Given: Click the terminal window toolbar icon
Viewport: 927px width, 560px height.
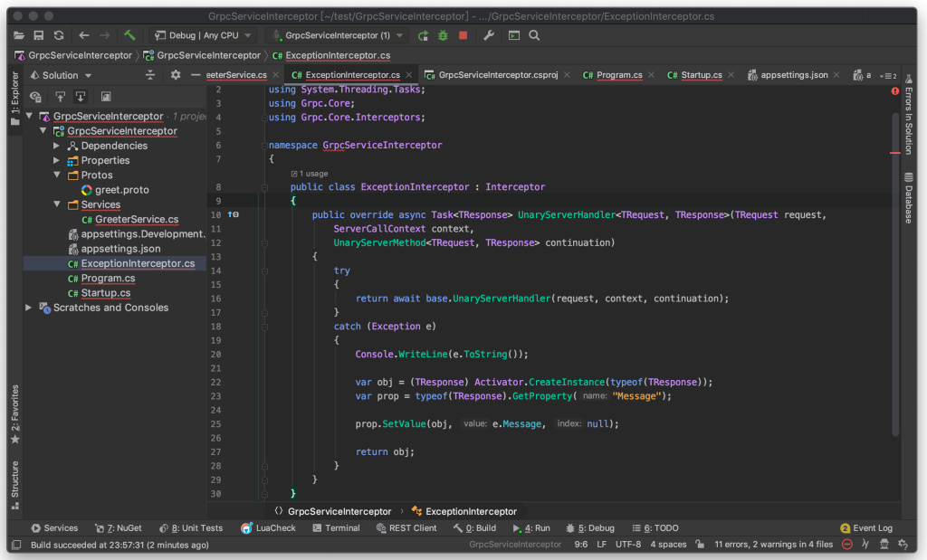Looking at the screenshot, I should (x=514, y=35).
